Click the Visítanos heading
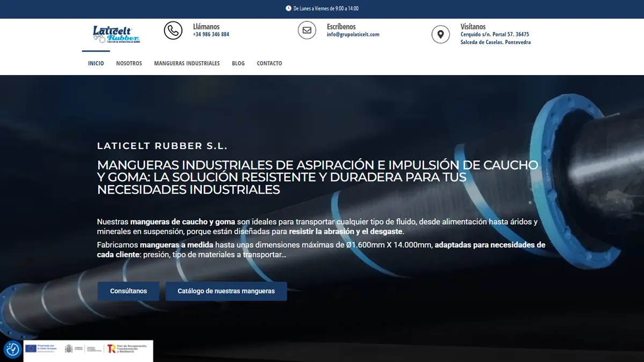644x362 pixels. [x=473, y=26]
